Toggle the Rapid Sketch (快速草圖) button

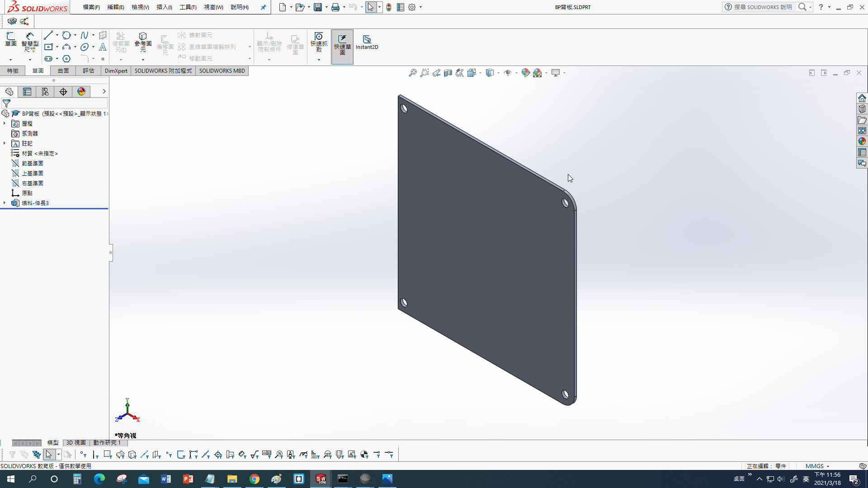click(342, 45)
